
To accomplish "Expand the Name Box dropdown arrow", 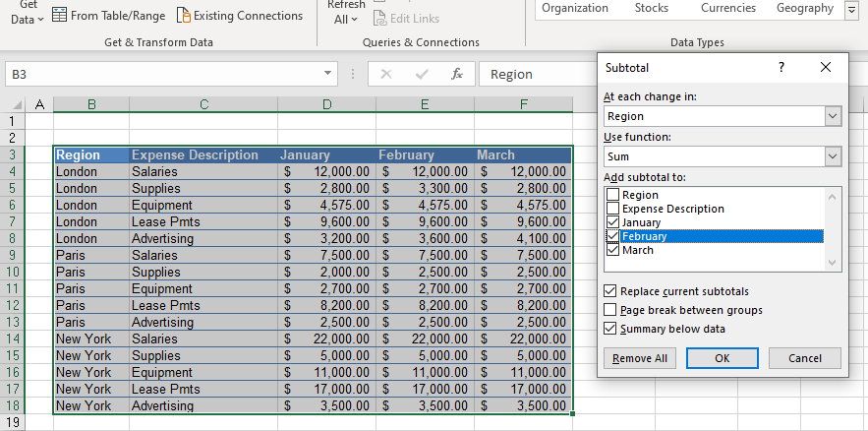I will [x=329, y=74].
